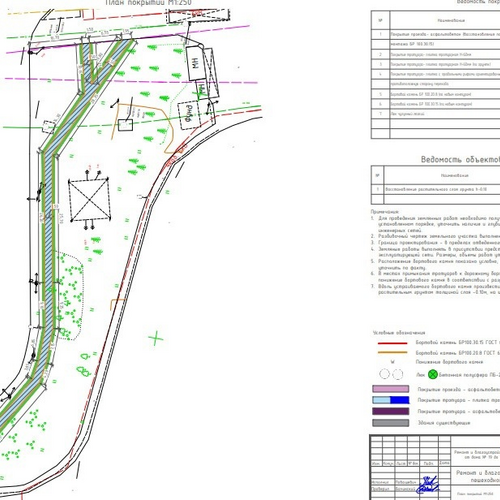Click row 1 'Покрытие проезда - асфальтобетон' cell

click(x=445, y=34)
